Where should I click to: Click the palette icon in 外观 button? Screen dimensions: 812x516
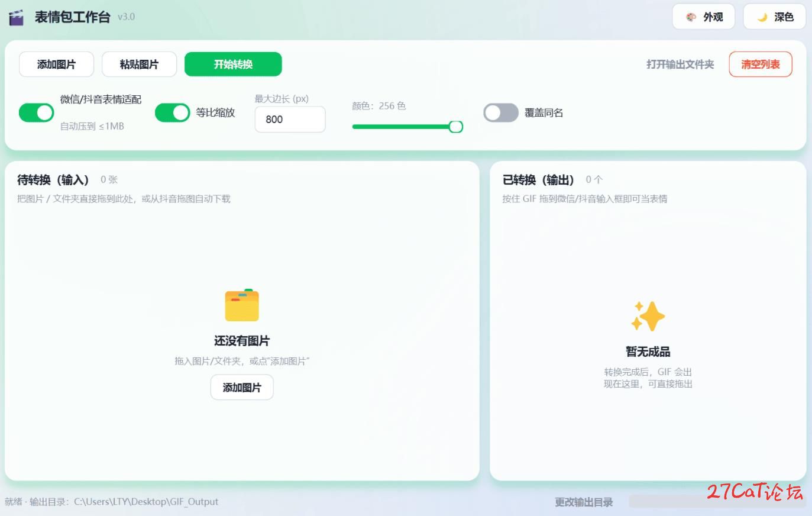(x=691, y=17)
